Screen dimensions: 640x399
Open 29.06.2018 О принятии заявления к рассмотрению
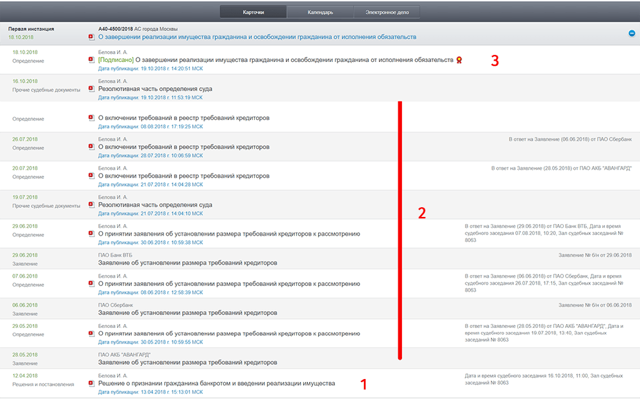(229, 234)
